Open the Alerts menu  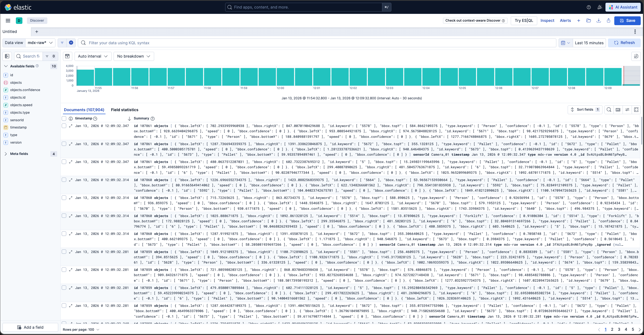click(565, 21)
